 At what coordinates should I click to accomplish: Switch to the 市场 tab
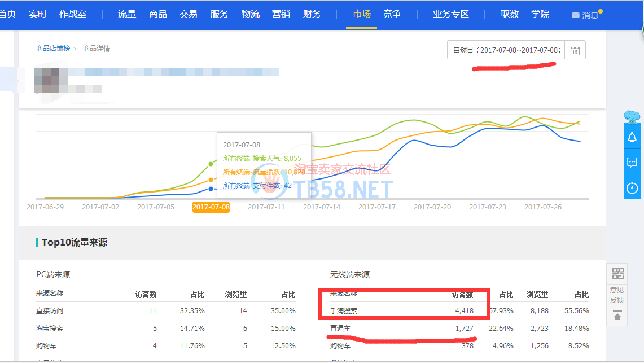click(362, 14)
